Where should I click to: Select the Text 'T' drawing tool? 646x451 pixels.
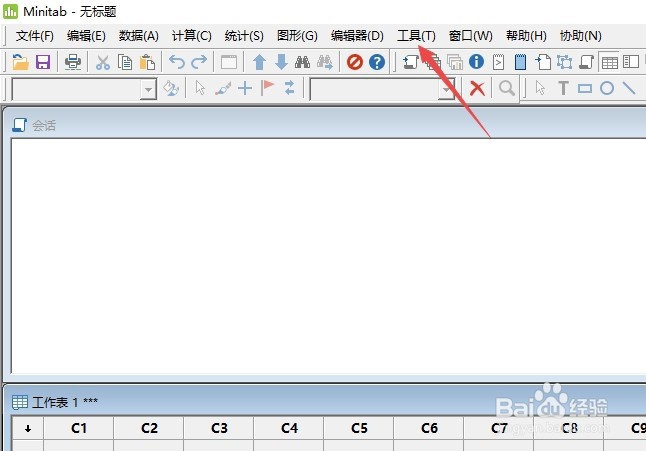tap(563, 88)
